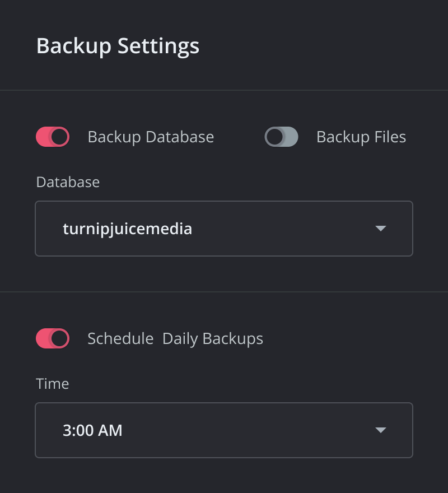Image resolution: width=448 pixels, height=493 pixels.
Task: Click the Database field label
Action: tap(68, 182)
